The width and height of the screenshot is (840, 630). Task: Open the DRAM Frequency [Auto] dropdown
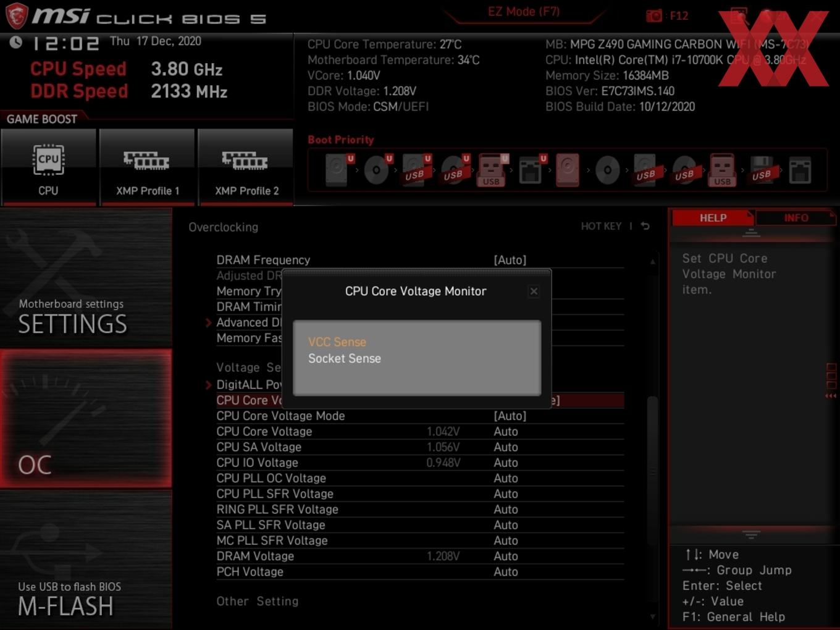tap(510, 260)
